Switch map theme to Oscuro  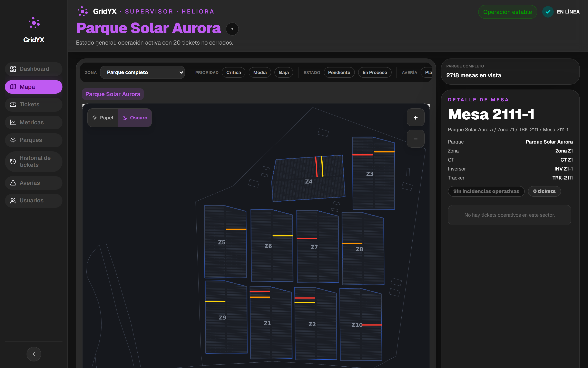click(135, 118)
